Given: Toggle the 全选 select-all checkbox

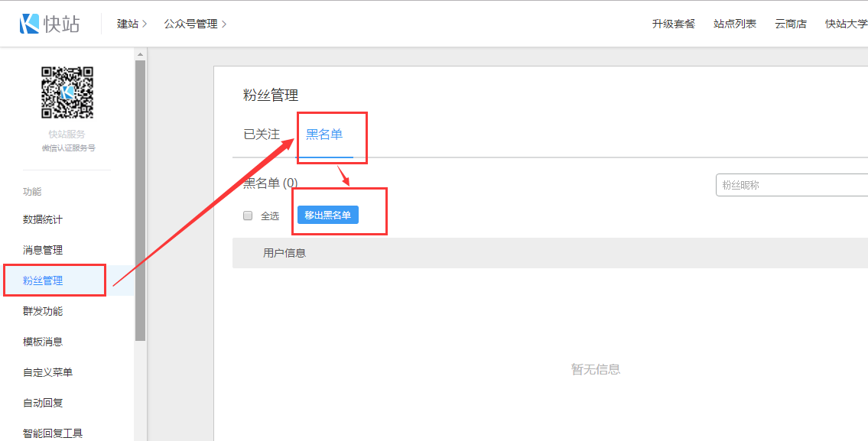Looking at the screenshot, I should (x=248, y=216).
